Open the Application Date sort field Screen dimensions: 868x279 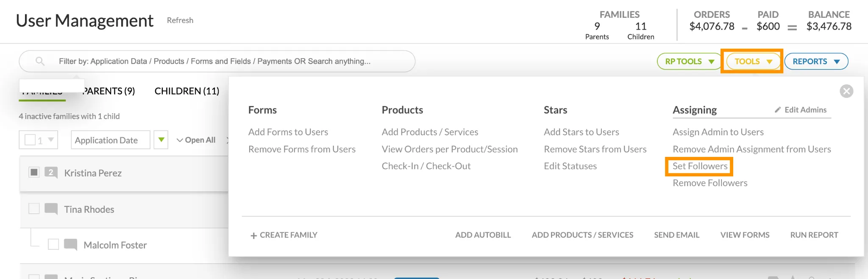[x=111, y=140]
